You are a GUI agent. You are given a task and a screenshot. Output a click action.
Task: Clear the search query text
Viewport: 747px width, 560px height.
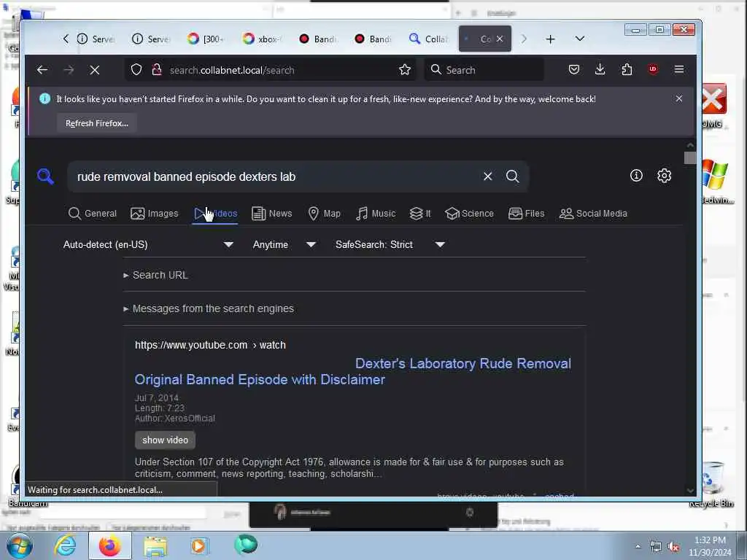[488, 176]
